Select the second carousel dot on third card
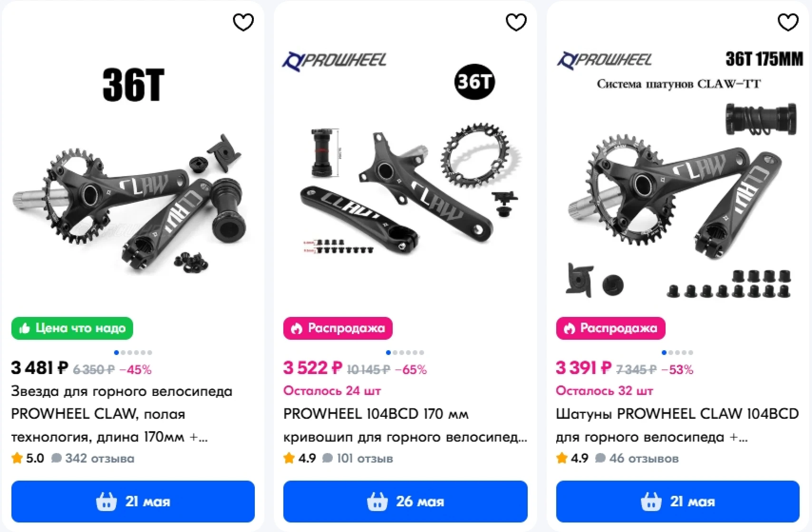 (671, 353)
